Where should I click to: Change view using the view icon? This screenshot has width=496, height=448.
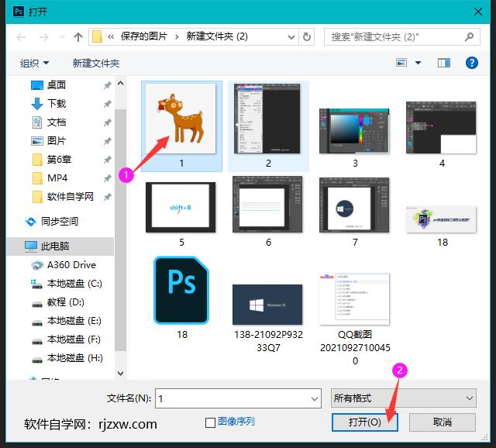401,63
